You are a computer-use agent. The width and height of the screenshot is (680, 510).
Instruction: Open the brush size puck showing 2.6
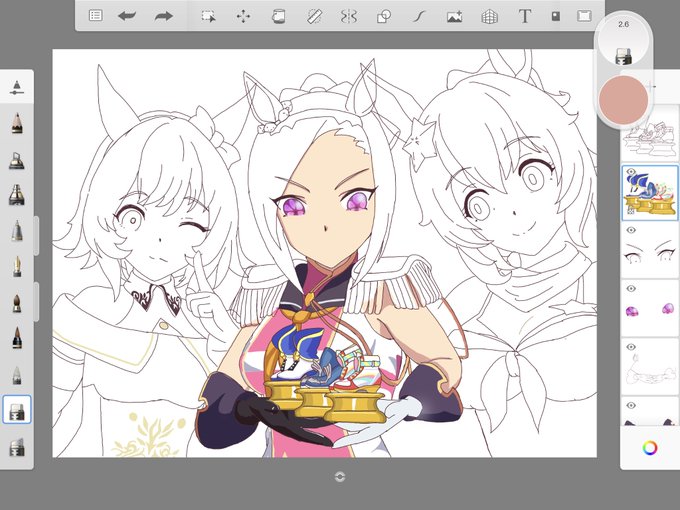[623, 40]
